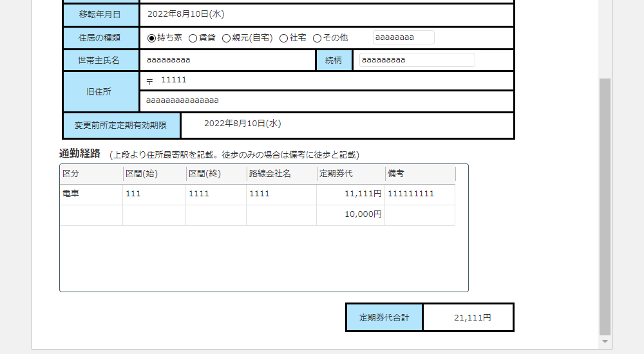Image resolution: width=644 pixels, height=354 pixels.
Task: Click the その他 details text field
Action: (403, 37)
